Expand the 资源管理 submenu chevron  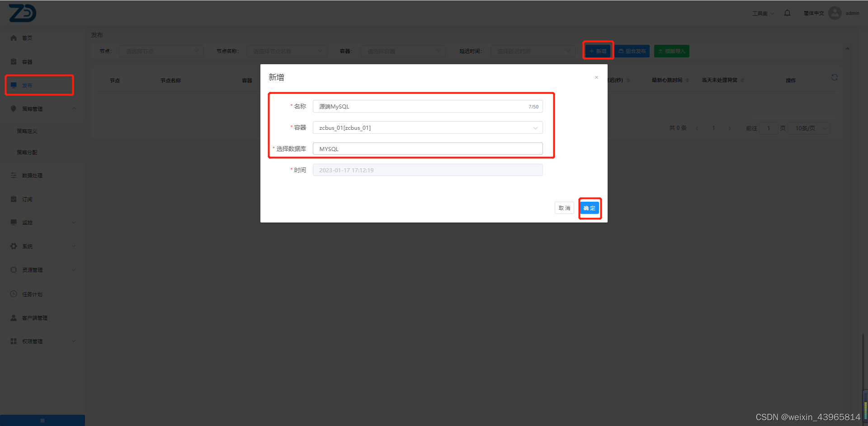pos(74,270)
